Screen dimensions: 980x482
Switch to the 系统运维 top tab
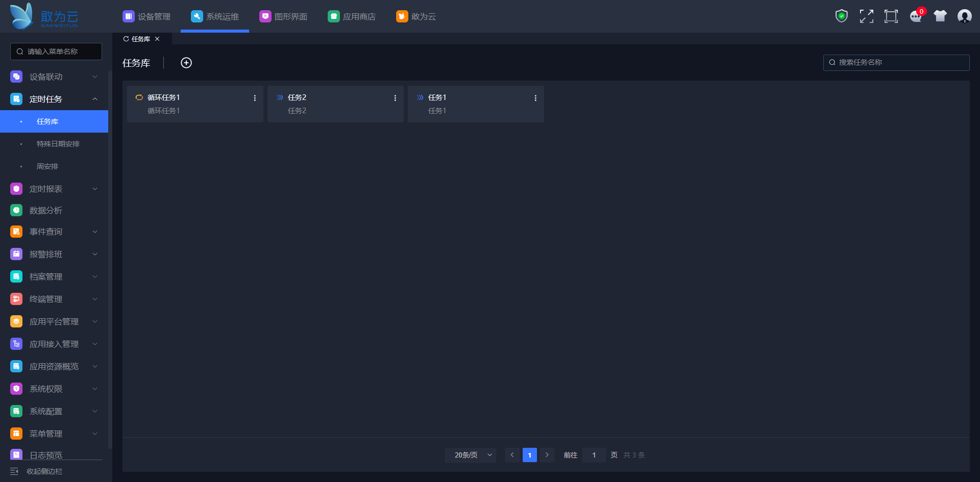(x=215, y=16)
